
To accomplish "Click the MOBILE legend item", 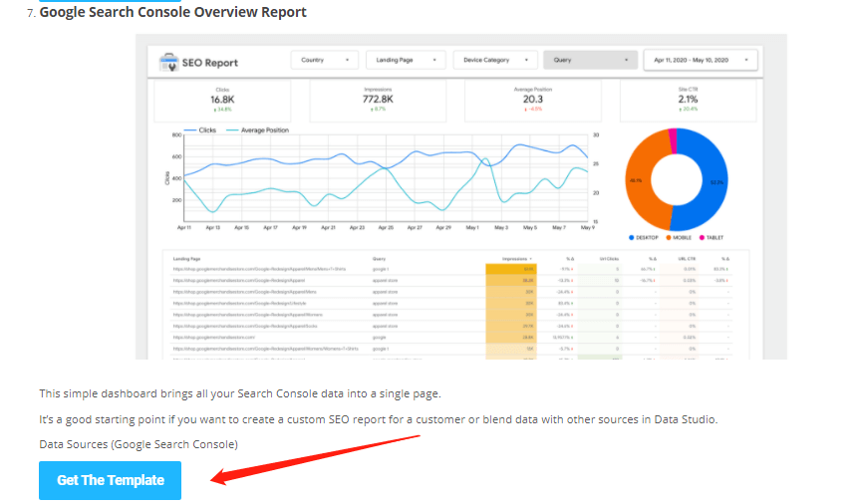I will pyautogui.click(x=679, y=238).
